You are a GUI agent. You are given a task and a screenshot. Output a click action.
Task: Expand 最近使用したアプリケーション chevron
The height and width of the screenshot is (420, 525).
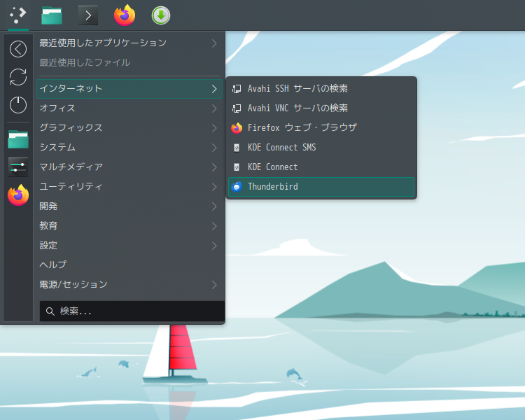pyautogui.click(x=214, y=43)
